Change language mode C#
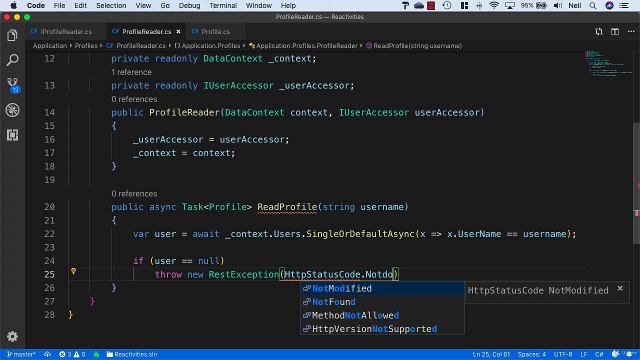This screenshot has height=360, width=640. coord(599,354)
